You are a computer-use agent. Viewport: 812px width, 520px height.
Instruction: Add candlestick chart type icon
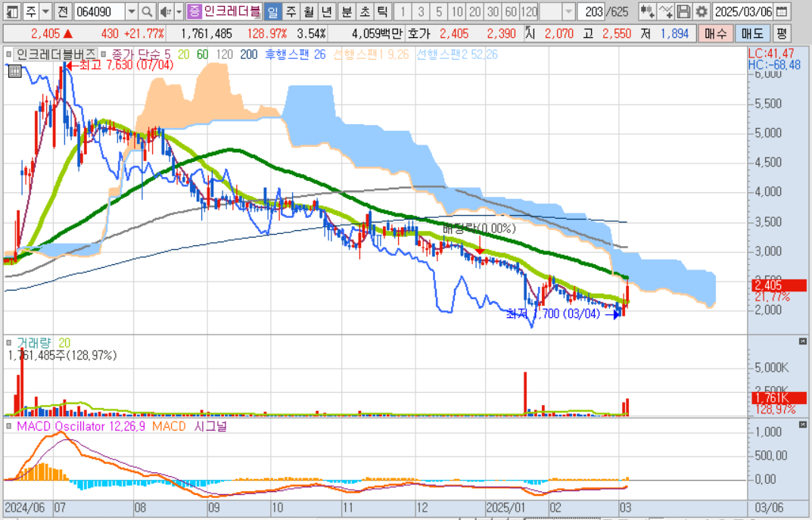click(646, 11)
